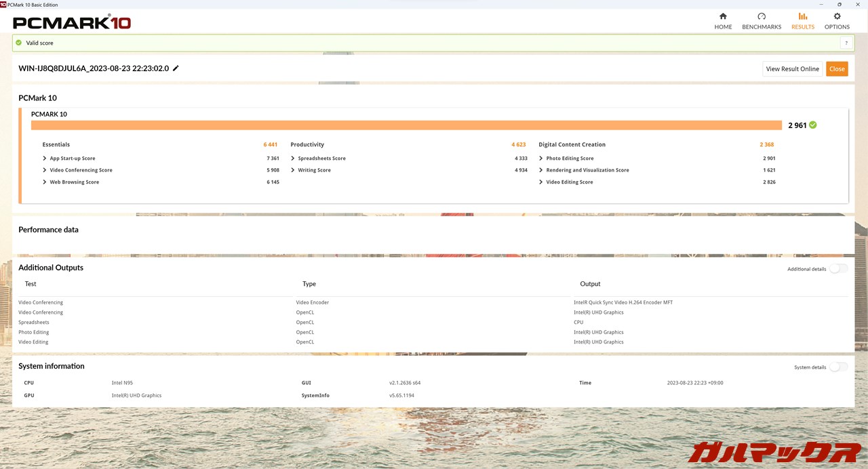This screenshot has width=868, height=469.
Task: Click the orange PCMark 10 score bar
Action: tap(406, 125)
